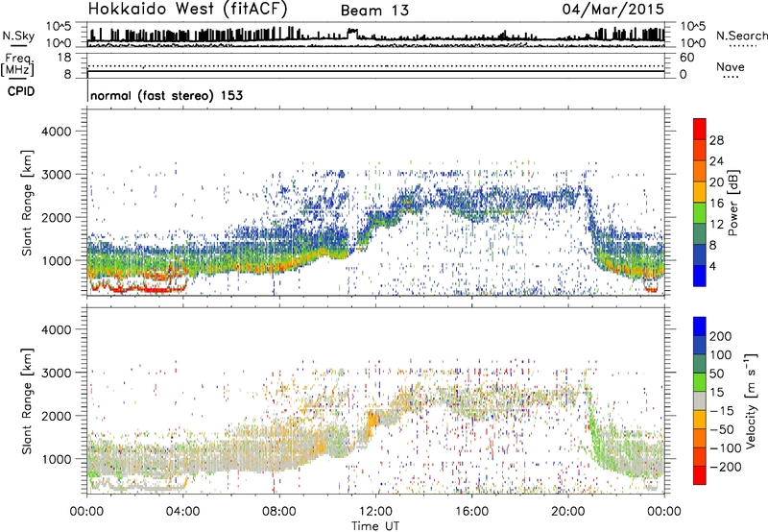Viewport: 768px width, 532px height.
Task: Click the '-200' value on Velocity scale
Action: (x=726, y=467)
